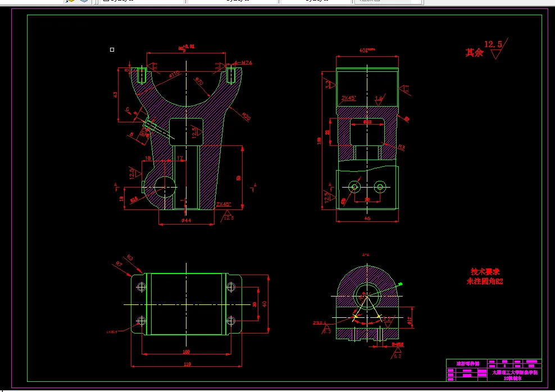The height and width of the screenshot is (392, 555).
Task: Click the R3 label in the top view
Action: (x=130, y=258)
